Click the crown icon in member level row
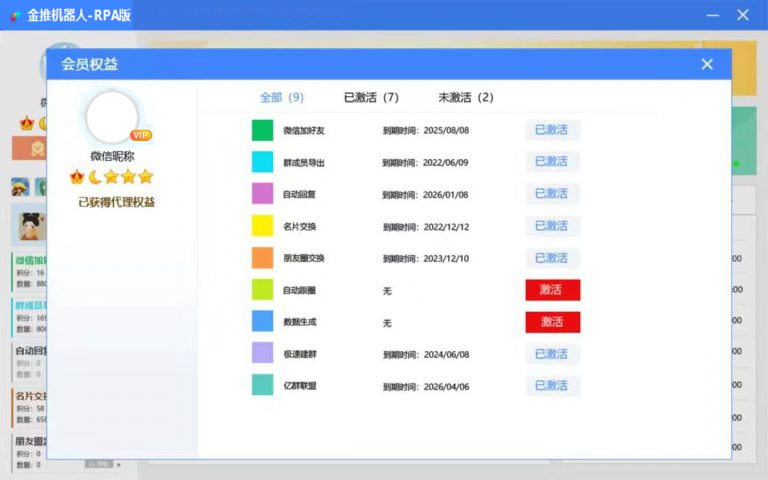768x480 pixels. point(77,177)
